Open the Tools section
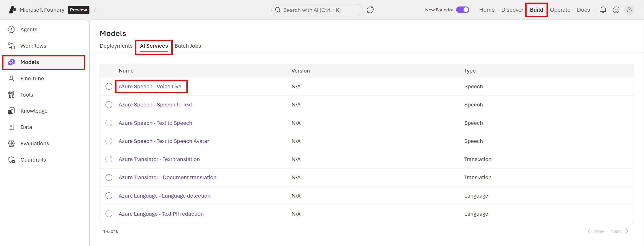 [27, 95]
